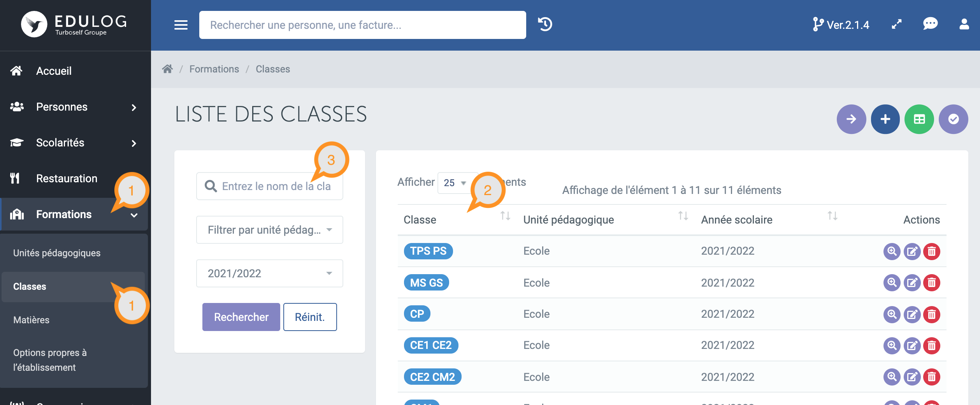Click the purple arrow round button

pyautogui.click(x=851, y=119)
